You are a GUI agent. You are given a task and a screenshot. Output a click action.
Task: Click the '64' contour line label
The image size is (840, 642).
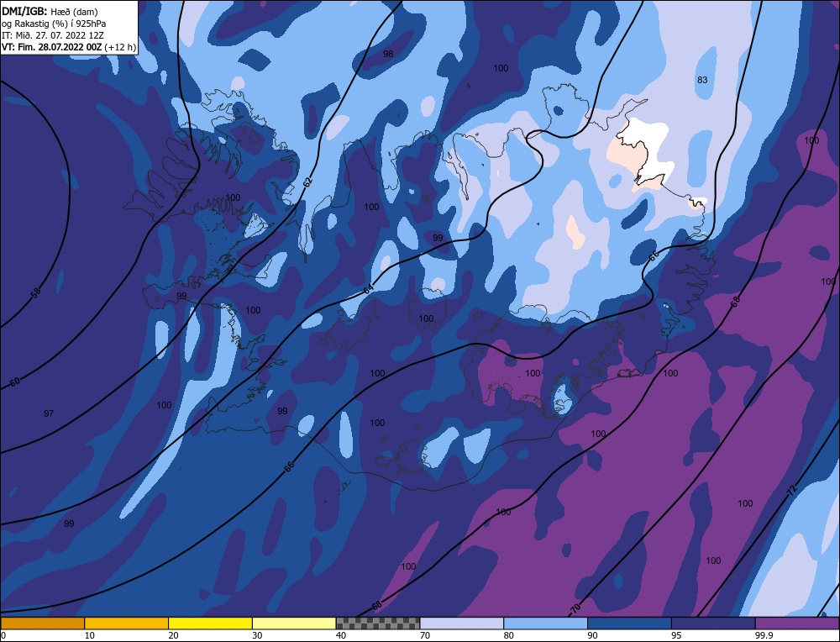point(369,289)
